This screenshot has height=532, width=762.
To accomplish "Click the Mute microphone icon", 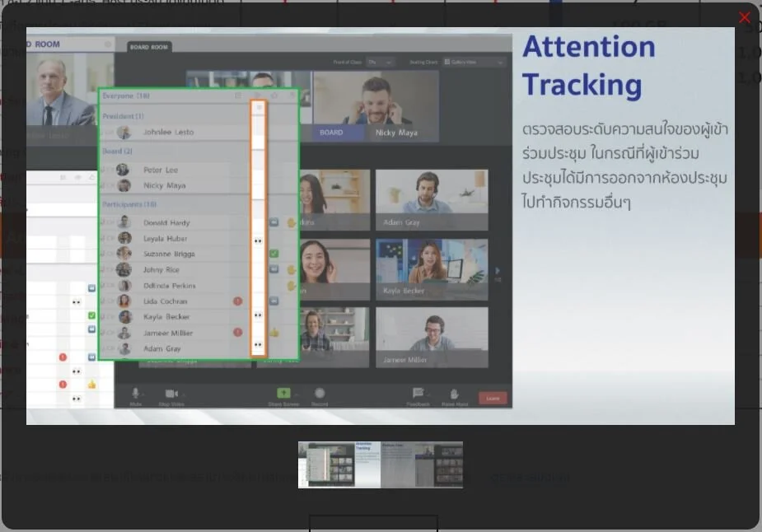I will pos(136,393).
